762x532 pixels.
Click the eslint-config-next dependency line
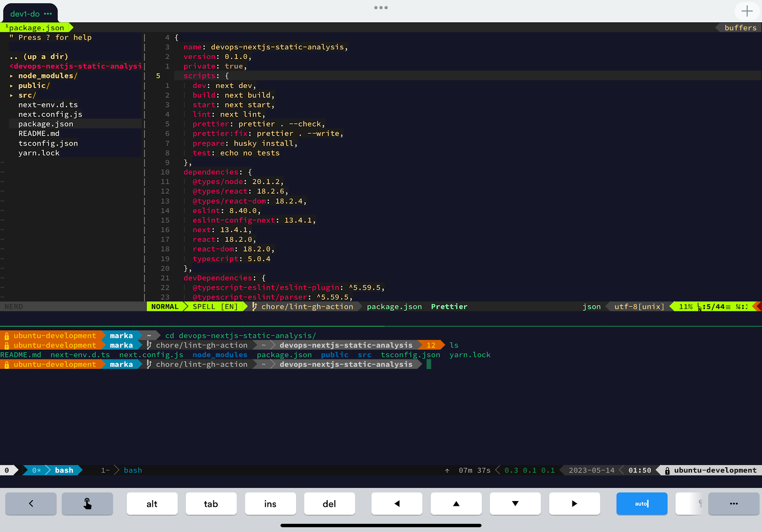tap(254, 220)
